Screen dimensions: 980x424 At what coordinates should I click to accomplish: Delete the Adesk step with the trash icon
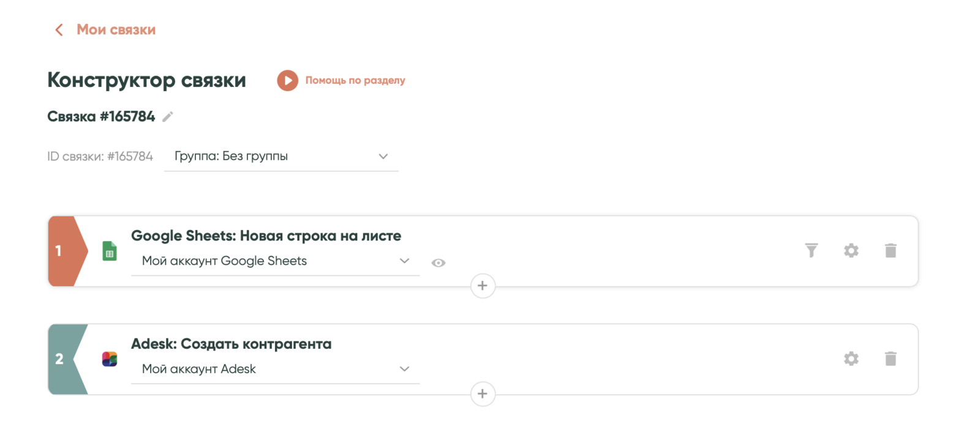(x=891, y=359)
